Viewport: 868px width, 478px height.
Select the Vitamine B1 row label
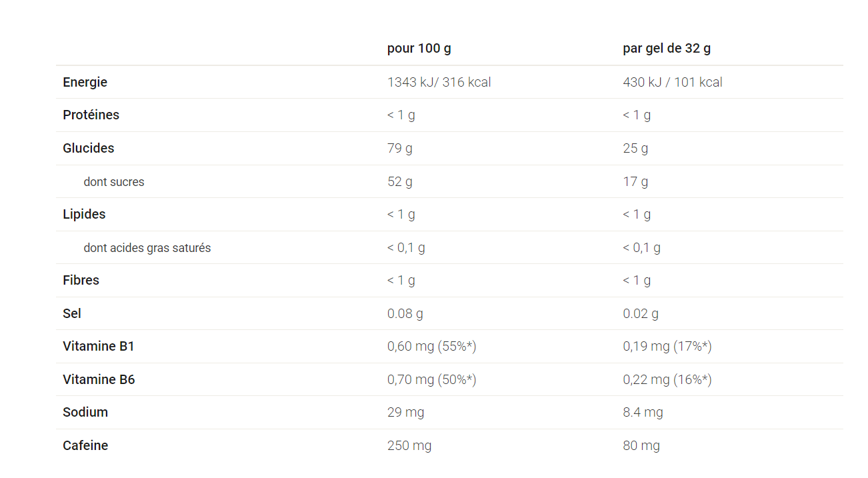click(98, 346)
